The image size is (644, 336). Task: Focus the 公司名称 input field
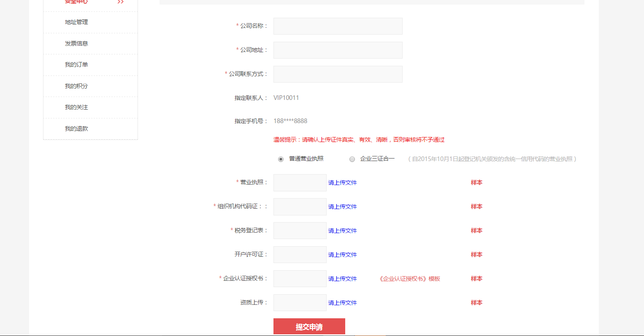click(338, 26)
